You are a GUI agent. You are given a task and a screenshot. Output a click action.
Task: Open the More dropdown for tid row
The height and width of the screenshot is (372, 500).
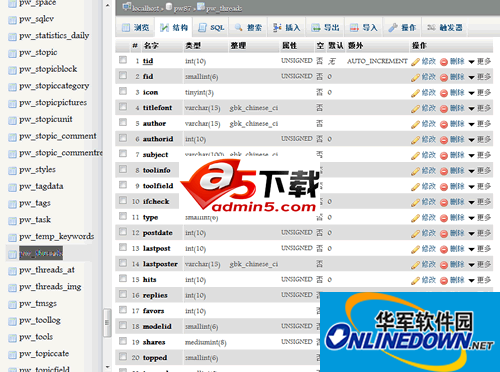[480, 62]
